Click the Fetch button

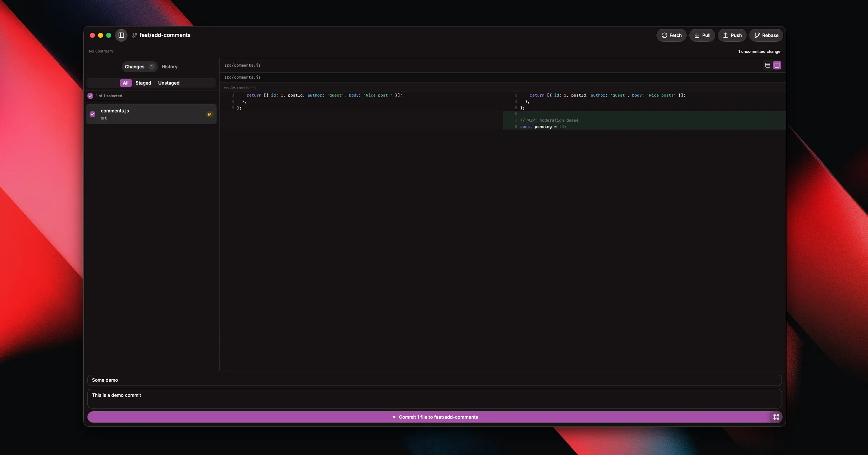[671, 35]
